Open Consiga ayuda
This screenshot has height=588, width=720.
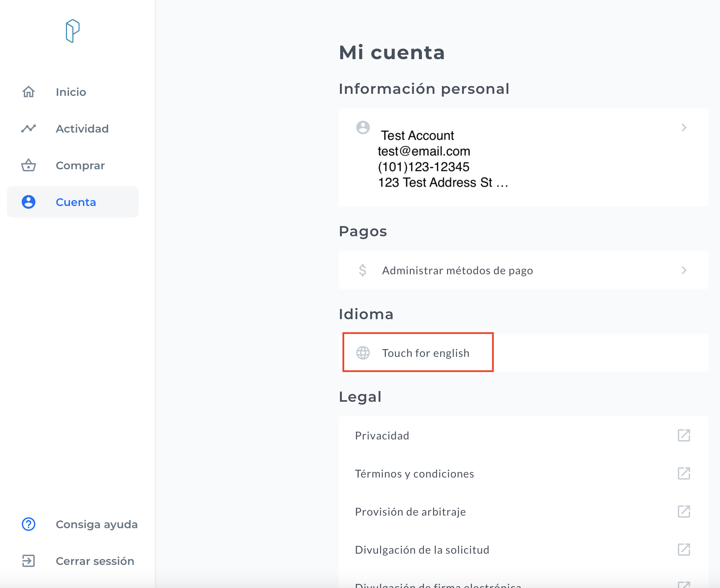(x=73, y=524)
